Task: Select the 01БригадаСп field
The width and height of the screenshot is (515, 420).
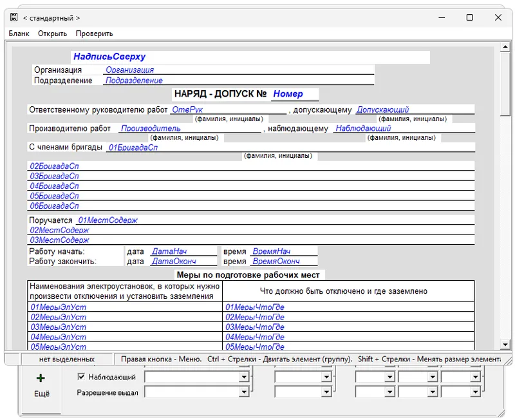Action: [291, 148]
